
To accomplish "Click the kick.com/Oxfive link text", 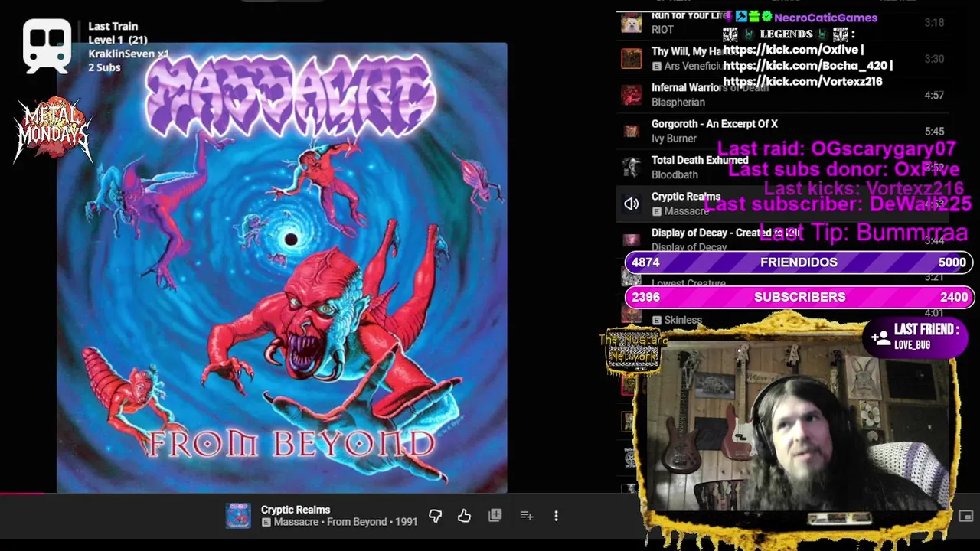I will pyautogui.click(x=793, y=50).
